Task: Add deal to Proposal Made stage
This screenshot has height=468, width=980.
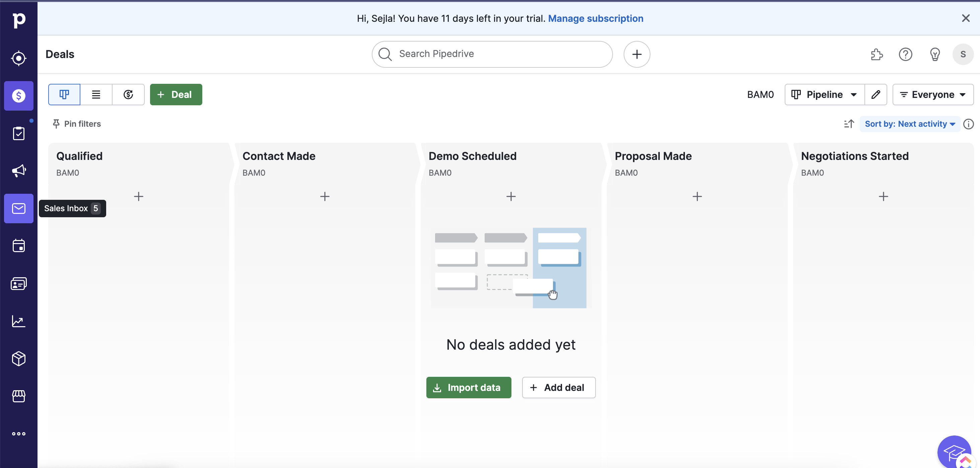Action: (697, 196)
